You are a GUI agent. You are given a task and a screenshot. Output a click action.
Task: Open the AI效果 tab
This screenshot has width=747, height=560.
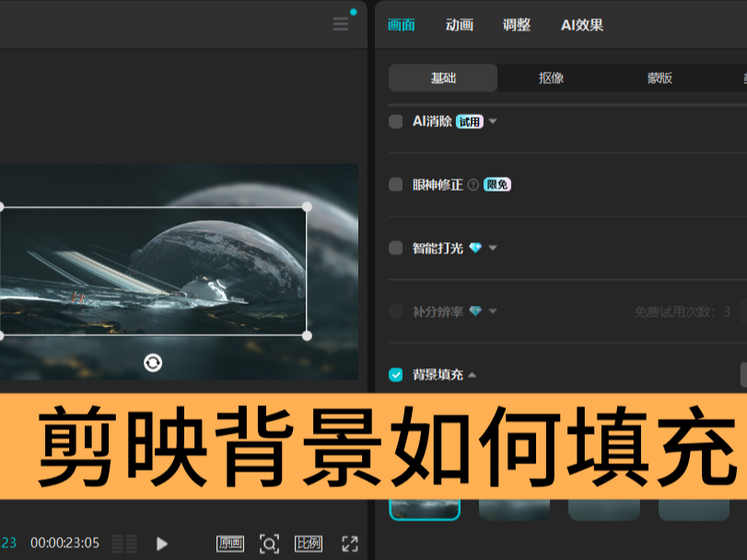tap(582, 25)
